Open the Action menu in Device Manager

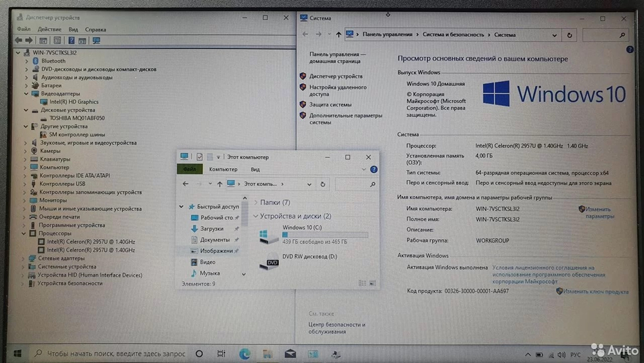click(x=50, y=29)
